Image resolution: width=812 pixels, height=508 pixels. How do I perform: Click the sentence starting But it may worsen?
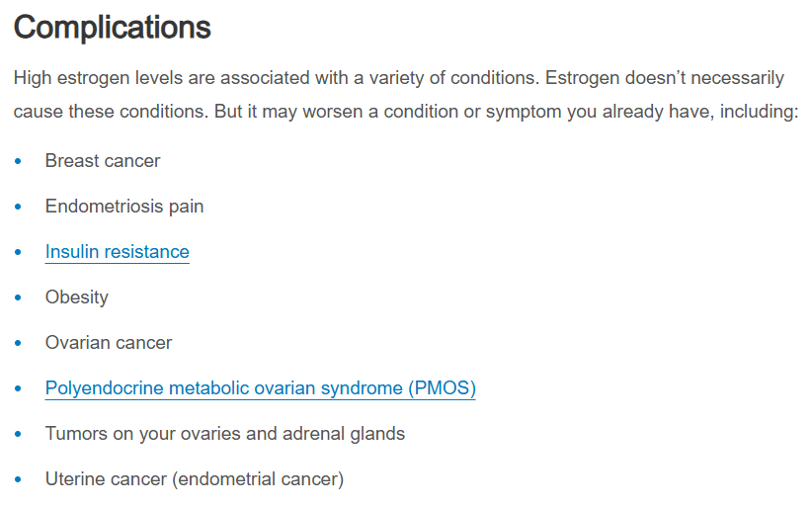507,112
